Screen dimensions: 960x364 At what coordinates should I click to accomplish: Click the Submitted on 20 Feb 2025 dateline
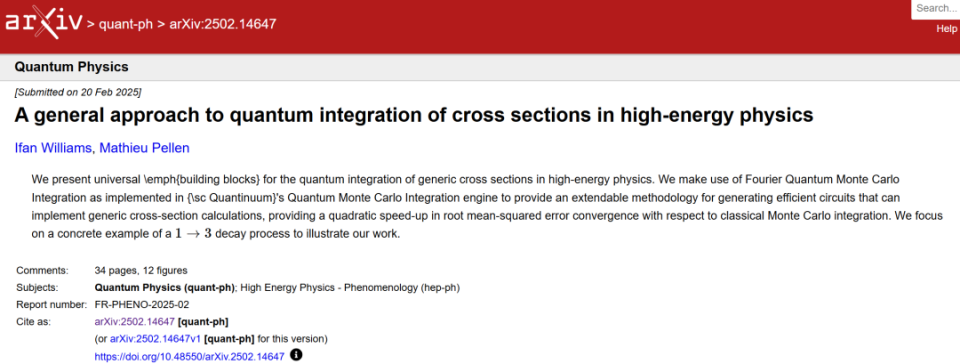coord(78,92)
